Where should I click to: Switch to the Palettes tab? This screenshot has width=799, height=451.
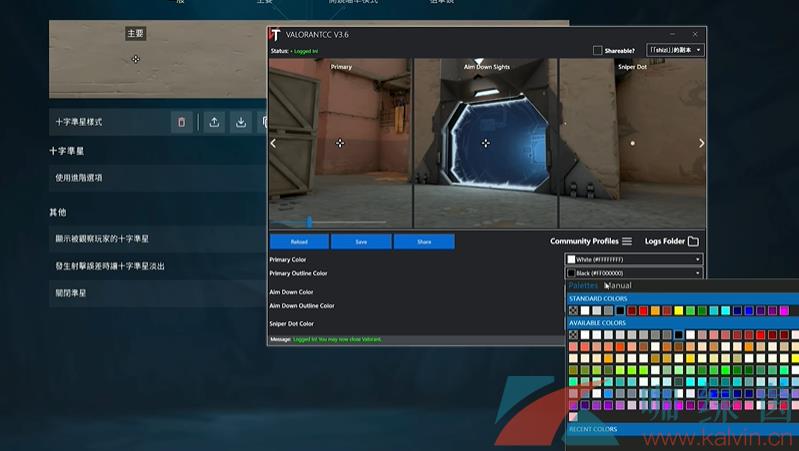[583, 285]
